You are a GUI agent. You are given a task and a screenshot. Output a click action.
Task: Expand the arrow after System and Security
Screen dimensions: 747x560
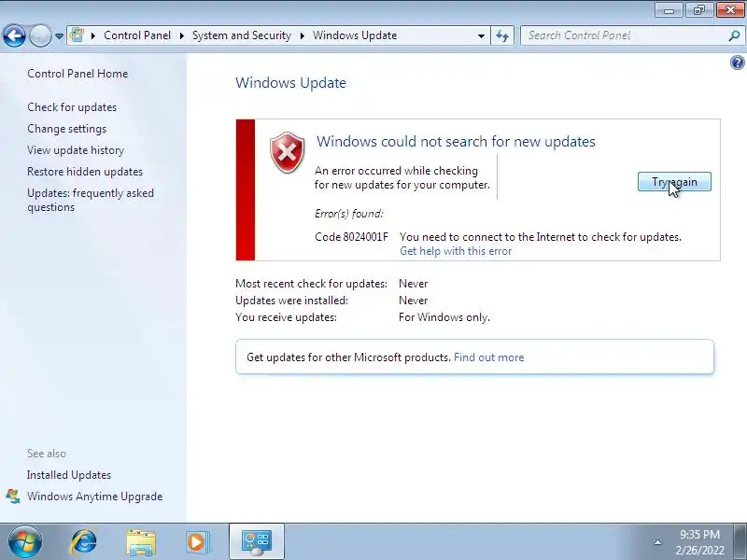point(303,35)
